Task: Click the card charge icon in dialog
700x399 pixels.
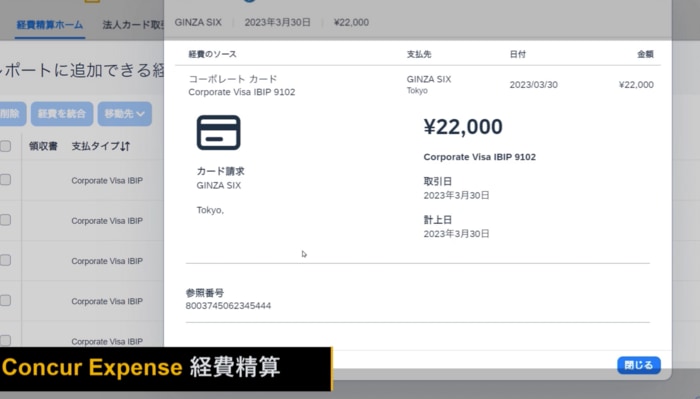Action: 218,133
